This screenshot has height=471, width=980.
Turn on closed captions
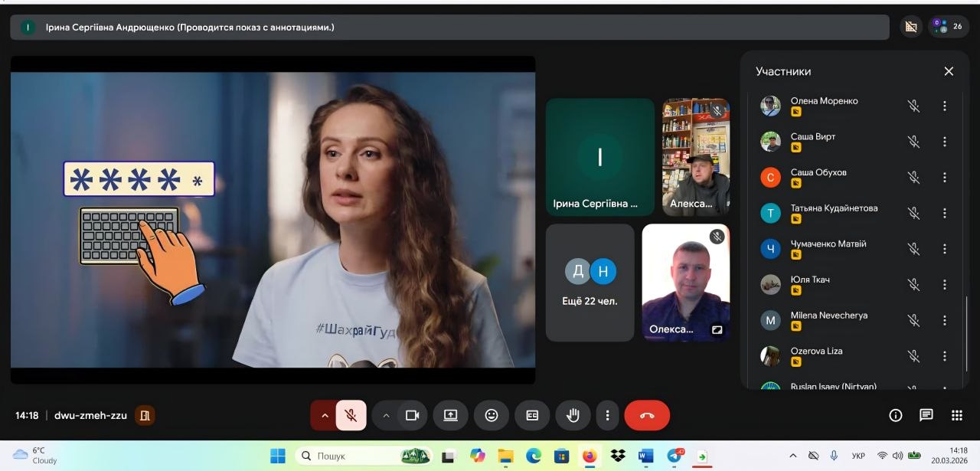[x=532, y=415]
